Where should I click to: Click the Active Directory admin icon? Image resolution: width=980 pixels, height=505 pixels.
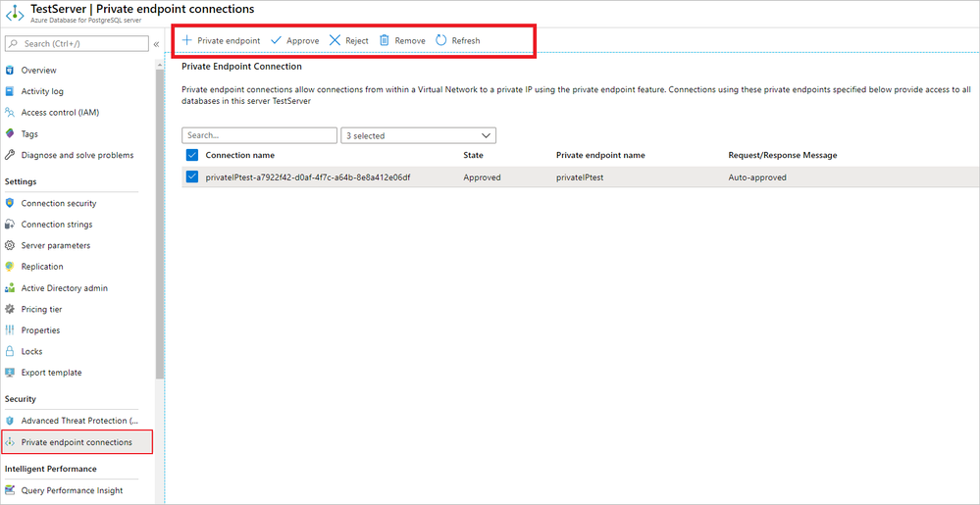coord(10,288)
